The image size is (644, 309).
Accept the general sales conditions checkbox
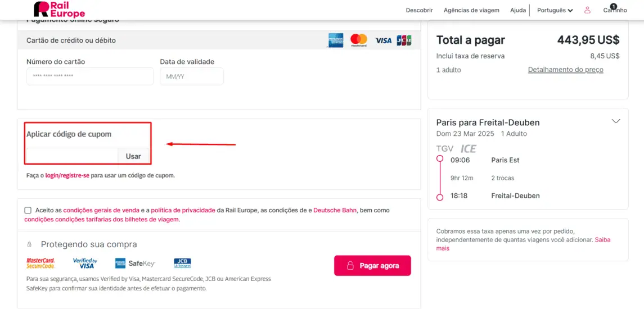pos(28,210)
